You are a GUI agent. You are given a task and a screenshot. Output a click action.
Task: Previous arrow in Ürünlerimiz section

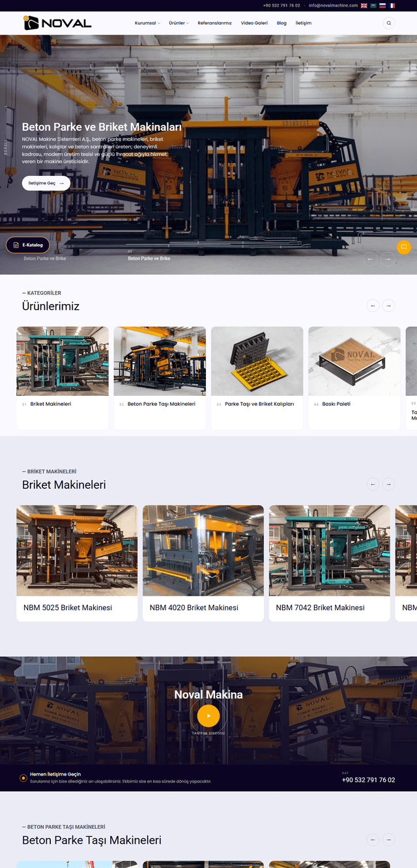tap(373, 305)
